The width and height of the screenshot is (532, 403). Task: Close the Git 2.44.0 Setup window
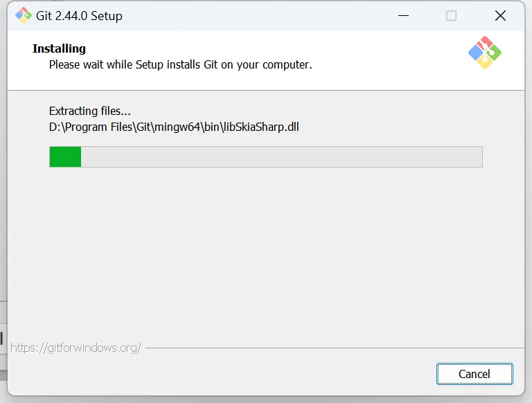499,15
